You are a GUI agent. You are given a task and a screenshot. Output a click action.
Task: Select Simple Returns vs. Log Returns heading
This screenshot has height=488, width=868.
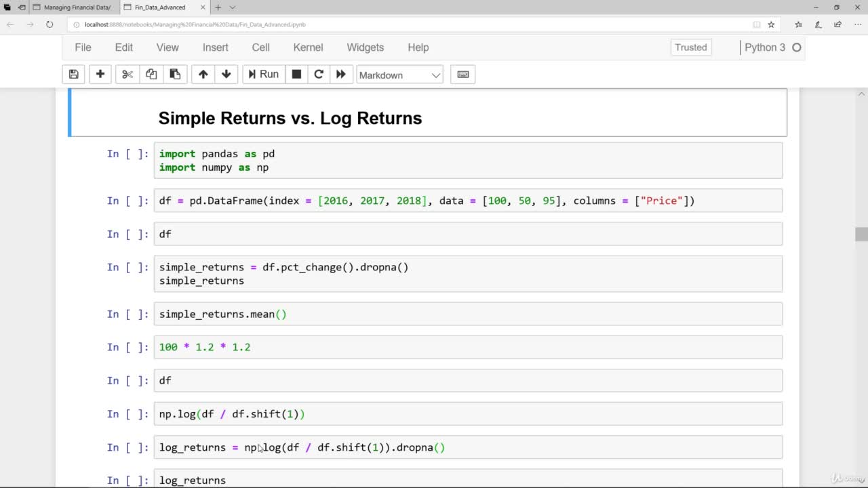(x=290, y=118)
